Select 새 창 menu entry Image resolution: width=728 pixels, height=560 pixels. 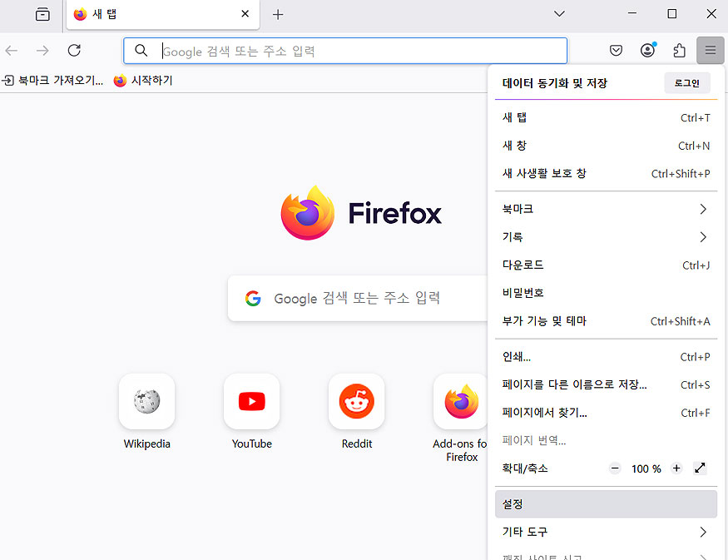(606, 146)
